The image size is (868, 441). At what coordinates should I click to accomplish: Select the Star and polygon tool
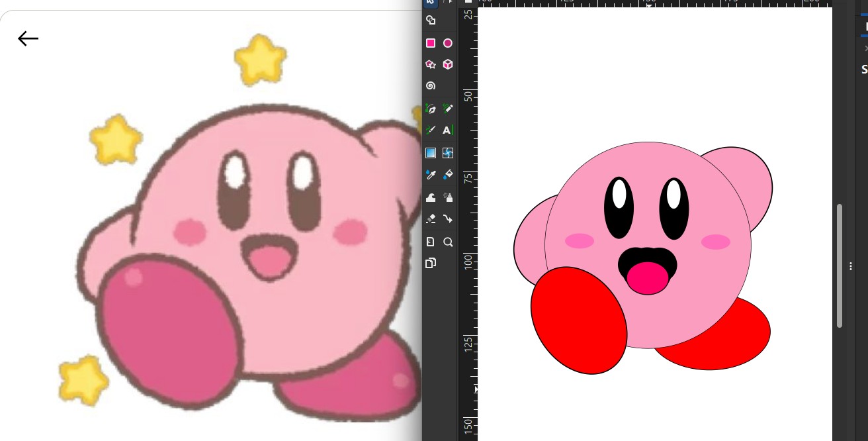tap(431, 64)
